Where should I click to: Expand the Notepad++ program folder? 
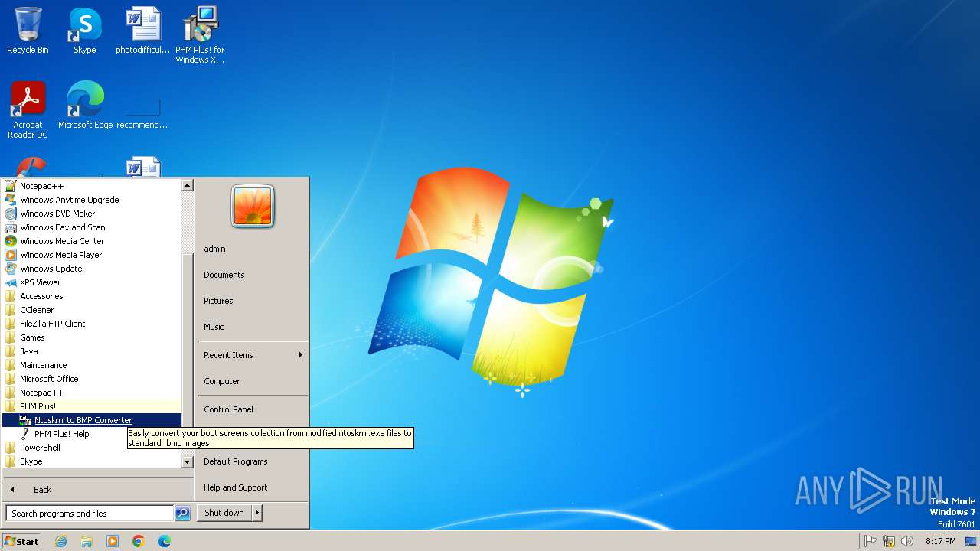click(92, 393)
